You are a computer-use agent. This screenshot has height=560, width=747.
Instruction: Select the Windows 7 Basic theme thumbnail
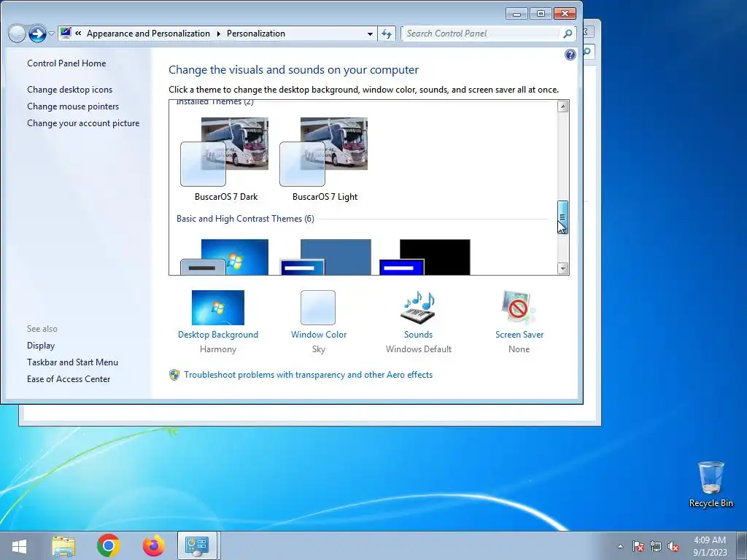pyautogui.click(x=225, y=257)
